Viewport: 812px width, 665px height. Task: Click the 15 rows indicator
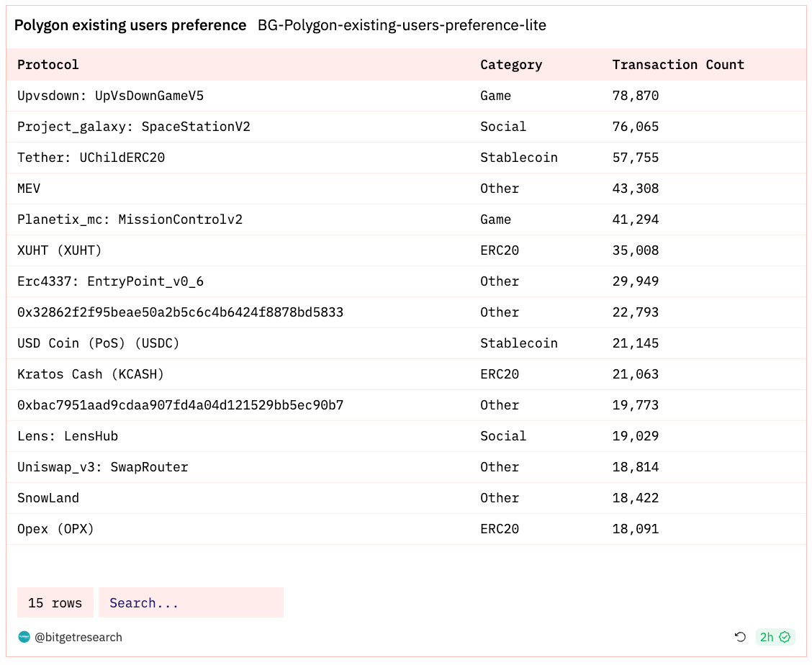(55, 602)
